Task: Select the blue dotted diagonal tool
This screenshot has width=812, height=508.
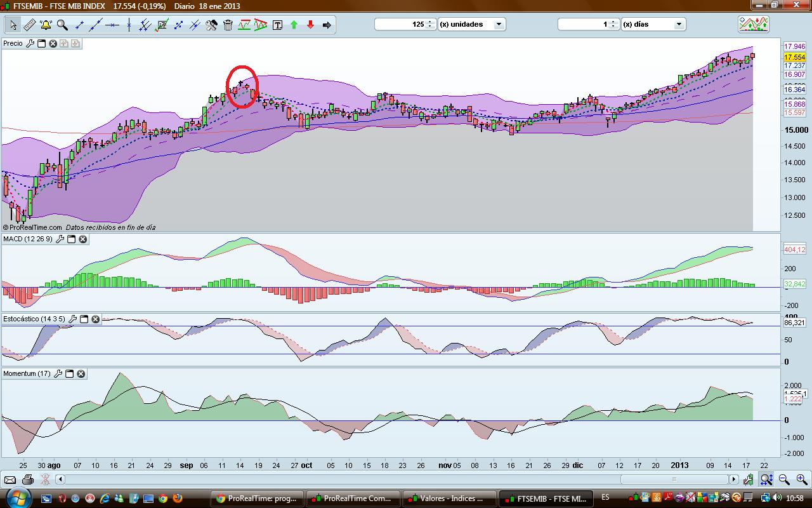Action: [178, 25]
